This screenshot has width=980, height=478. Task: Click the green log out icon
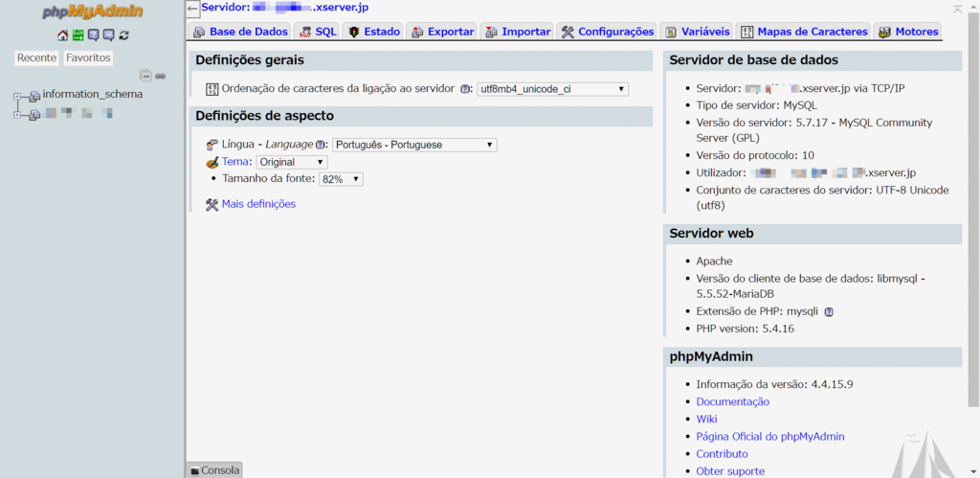[x=78, y=35]
